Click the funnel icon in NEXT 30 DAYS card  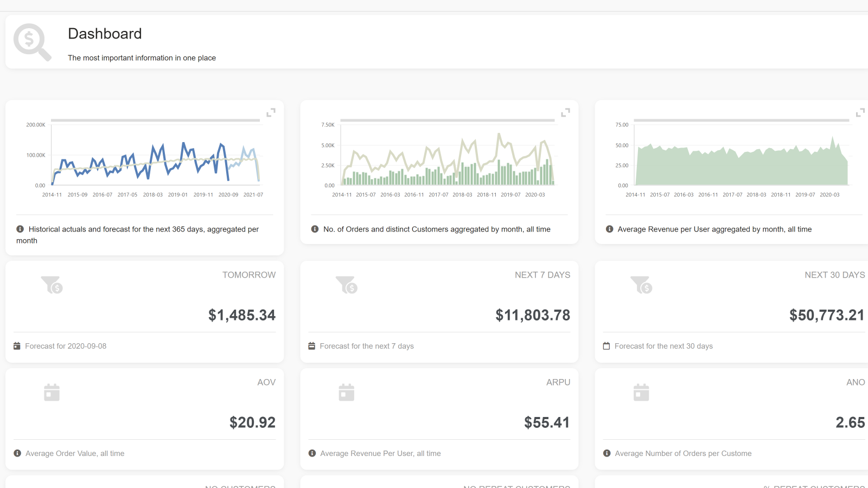pos(641,285)
